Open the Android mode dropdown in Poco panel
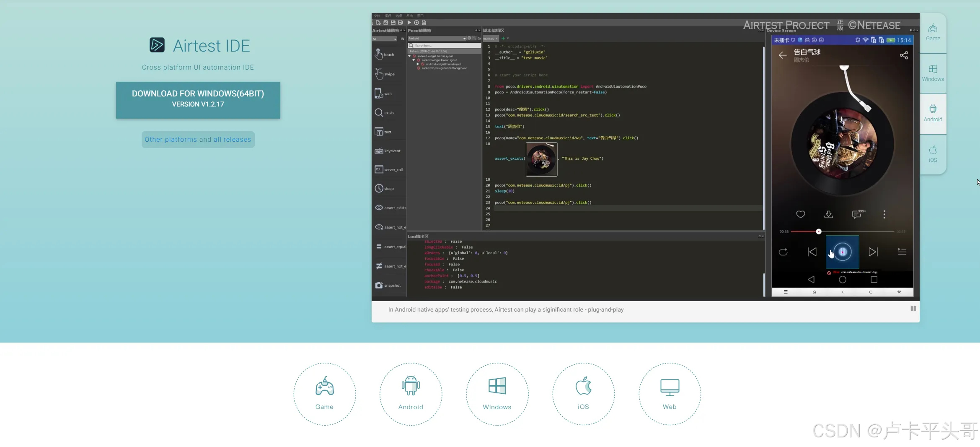Viewport: 980px width, 447px height. 437,38
